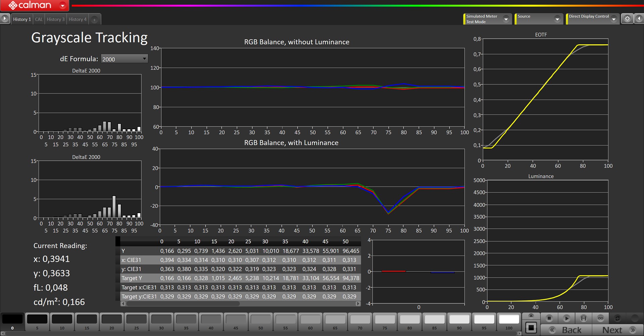Image resolution: width=644 pixels, height=336 pixels.
Task: Expand the Simulated Meter dropdown
Action: pyautogui.click(x=506, y=19)
